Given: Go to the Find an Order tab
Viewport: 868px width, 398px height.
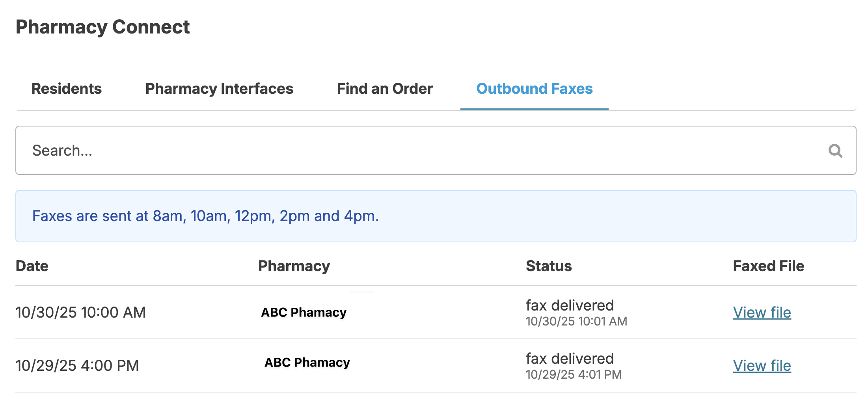Looking at the screenshot, I should click(x=385, y=89).
